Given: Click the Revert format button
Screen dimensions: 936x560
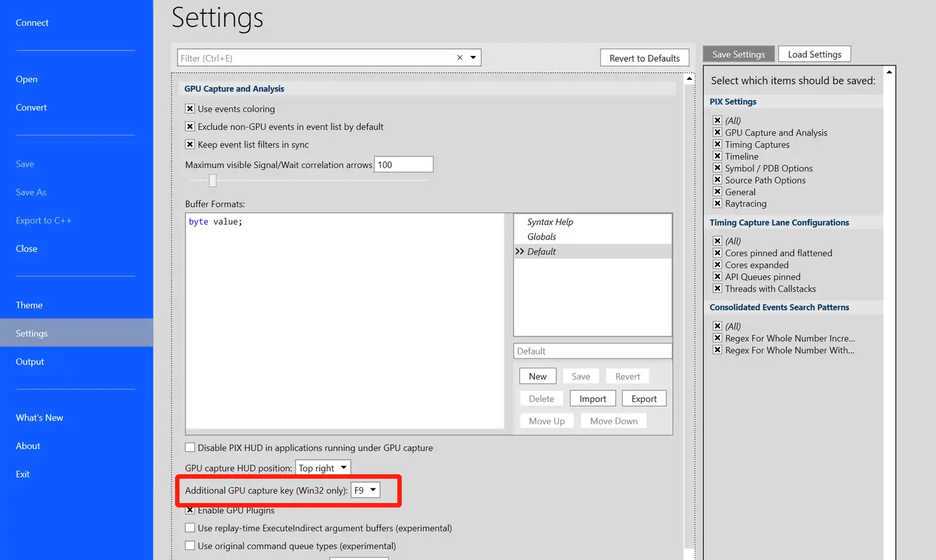Looking at the screenshot, I should pyautogui.click(x=628, y=376).
